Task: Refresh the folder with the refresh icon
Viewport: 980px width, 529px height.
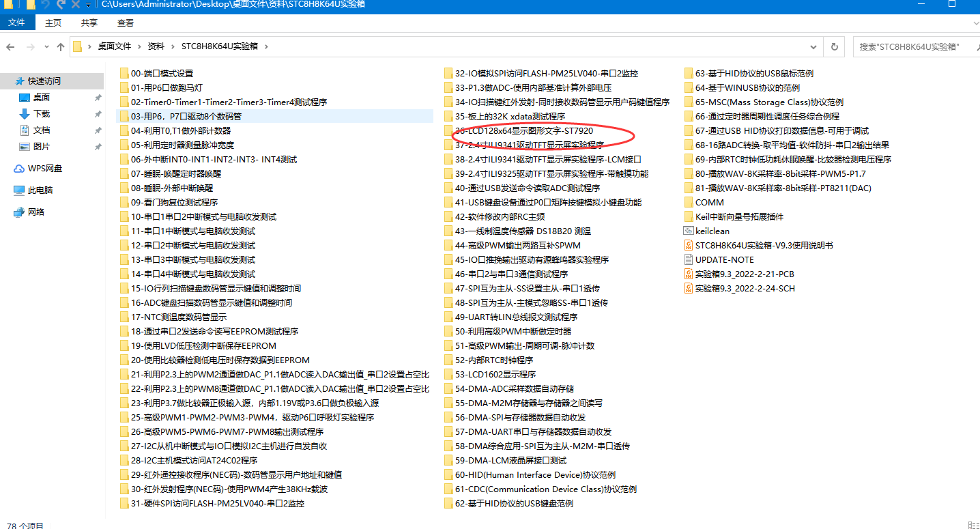Action: point(834,46)
